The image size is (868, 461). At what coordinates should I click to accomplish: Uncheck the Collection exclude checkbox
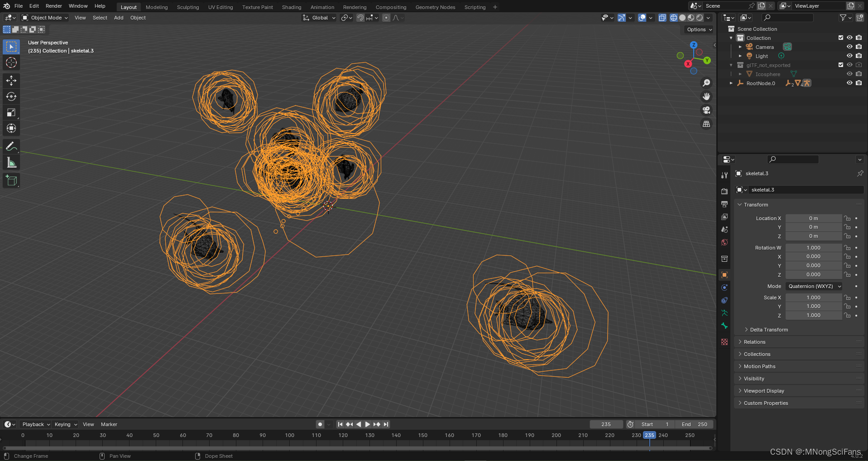tap(841, 38)
